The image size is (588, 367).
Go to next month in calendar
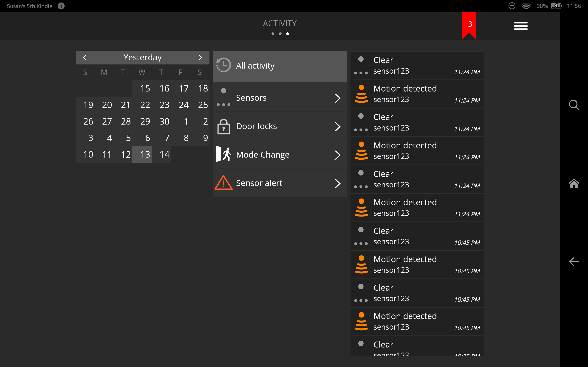(200, 58)
